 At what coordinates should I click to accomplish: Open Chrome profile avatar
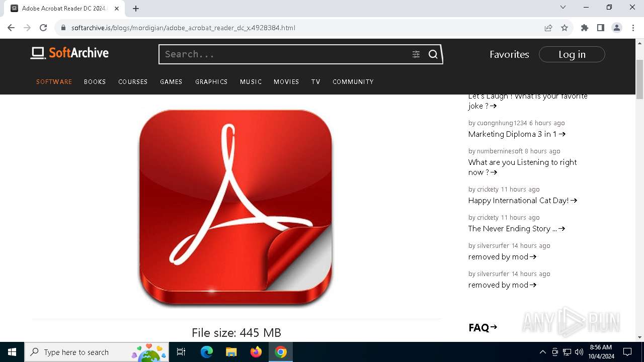pos(617,28)
